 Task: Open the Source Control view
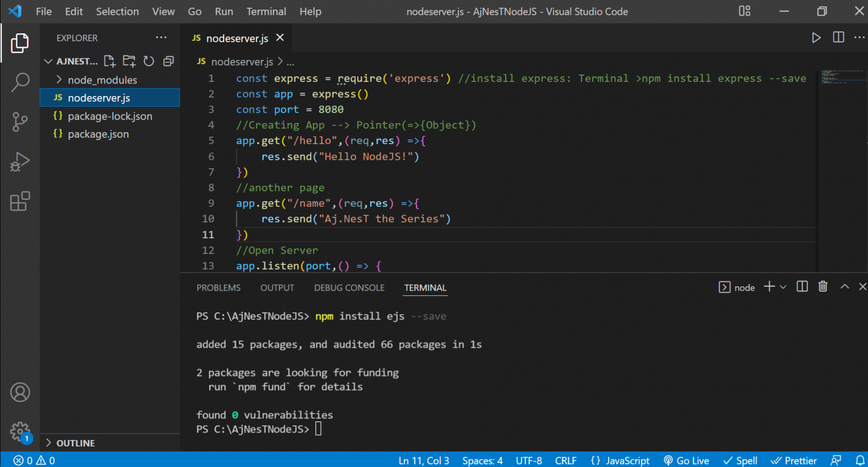[20, 122]
